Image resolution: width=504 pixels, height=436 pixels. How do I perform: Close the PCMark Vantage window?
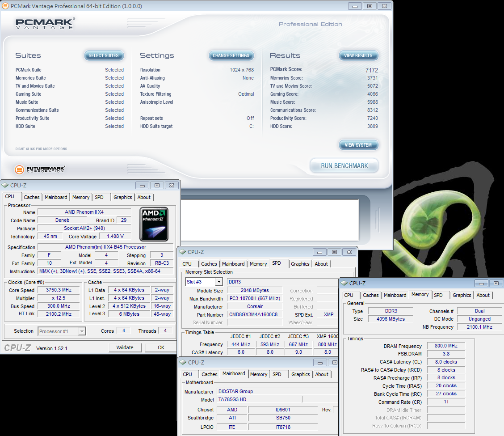[384, 6]
